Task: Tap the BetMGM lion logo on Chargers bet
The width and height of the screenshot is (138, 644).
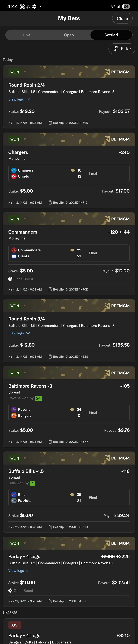Action: point(107,139)
